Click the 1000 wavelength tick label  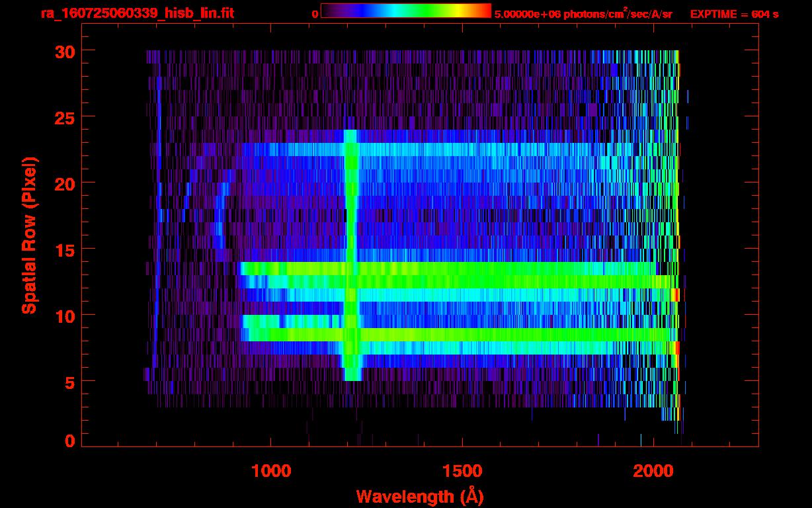(x=271, y=471)
